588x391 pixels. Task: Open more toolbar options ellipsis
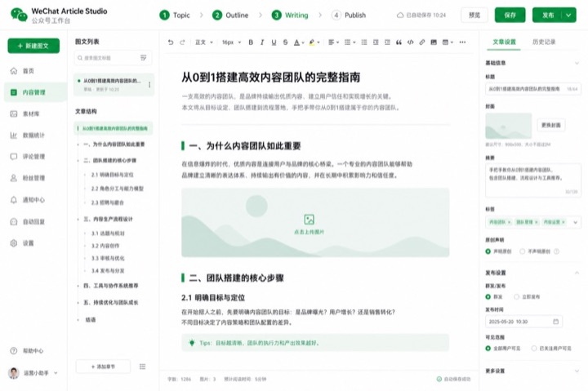point(462,42)
